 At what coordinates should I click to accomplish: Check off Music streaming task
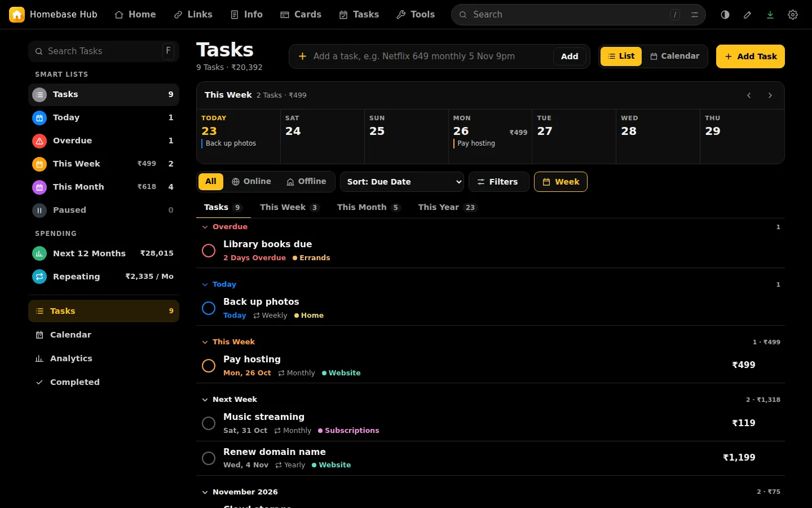209,423
